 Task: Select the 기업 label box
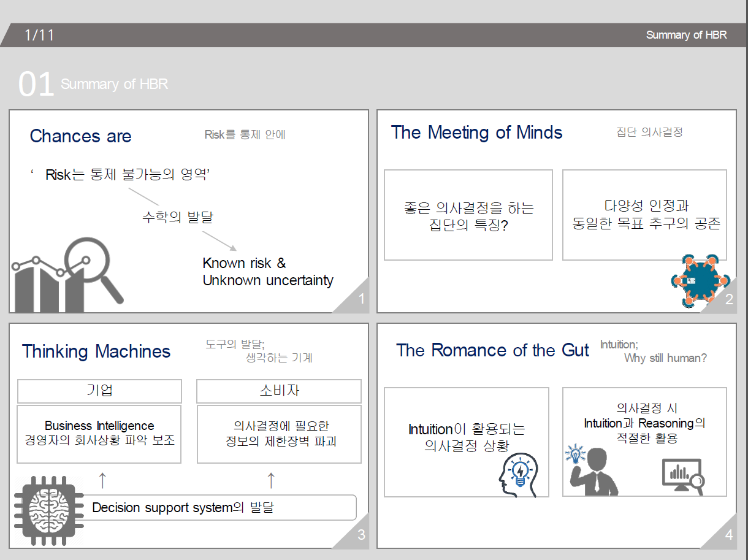[x=99, y=391]
